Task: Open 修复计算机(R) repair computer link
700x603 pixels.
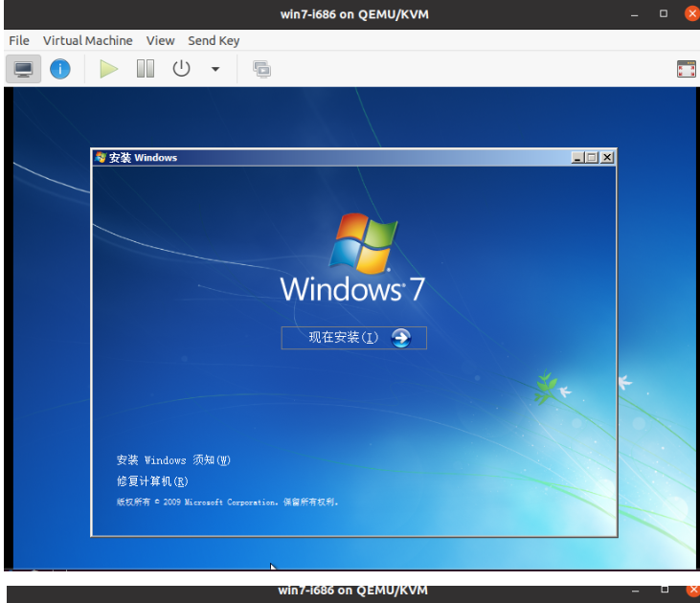Action: [x=152, y=481]
